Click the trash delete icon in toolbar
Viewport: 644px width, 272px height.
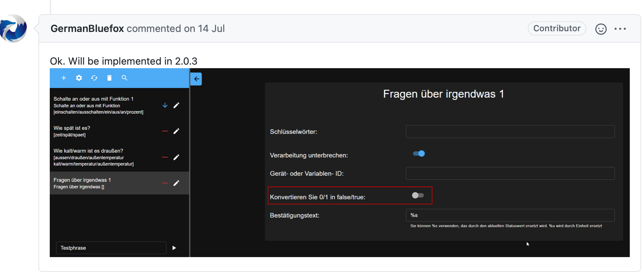tap(109, 78)
